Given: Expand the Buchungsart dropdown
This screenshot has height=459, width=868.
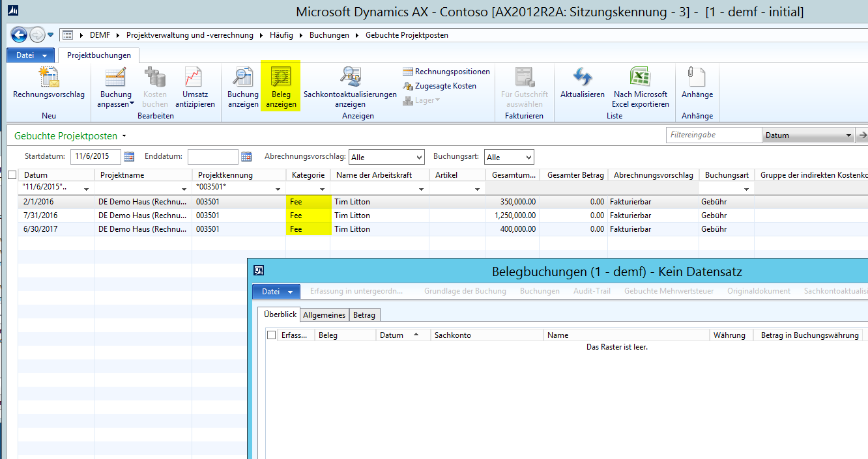Looking at the screenshot, I should coord(528,158).
